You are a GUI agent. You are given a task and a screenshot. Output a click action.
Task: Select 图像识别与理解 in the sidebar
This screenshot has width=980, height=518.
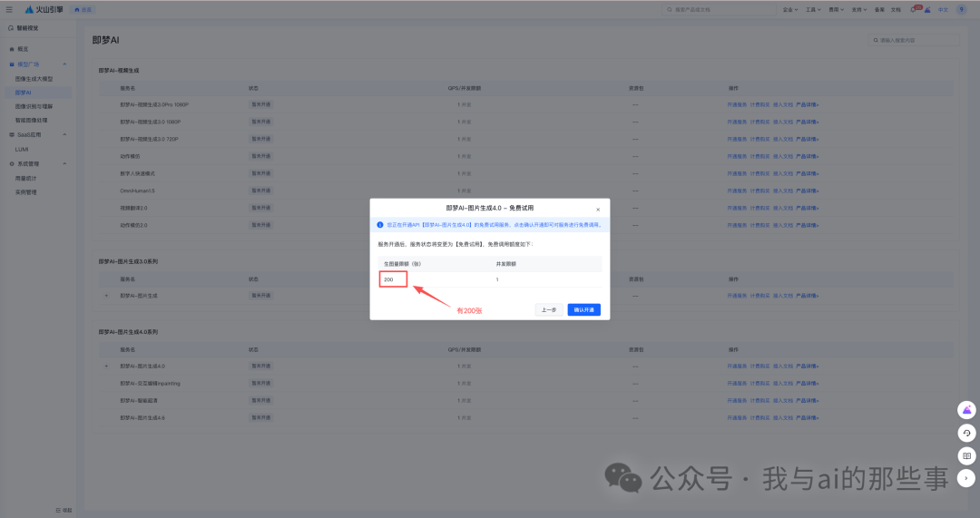click(34, 106)
